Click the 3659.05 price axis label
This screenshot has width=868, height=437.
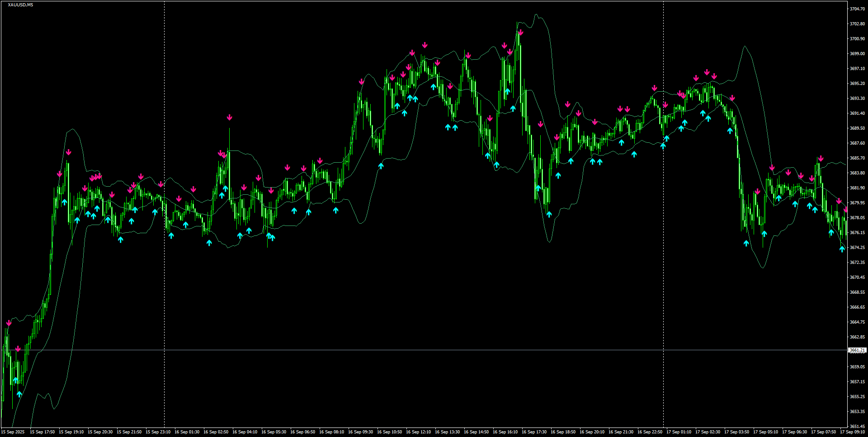click(x=857, y=367)
